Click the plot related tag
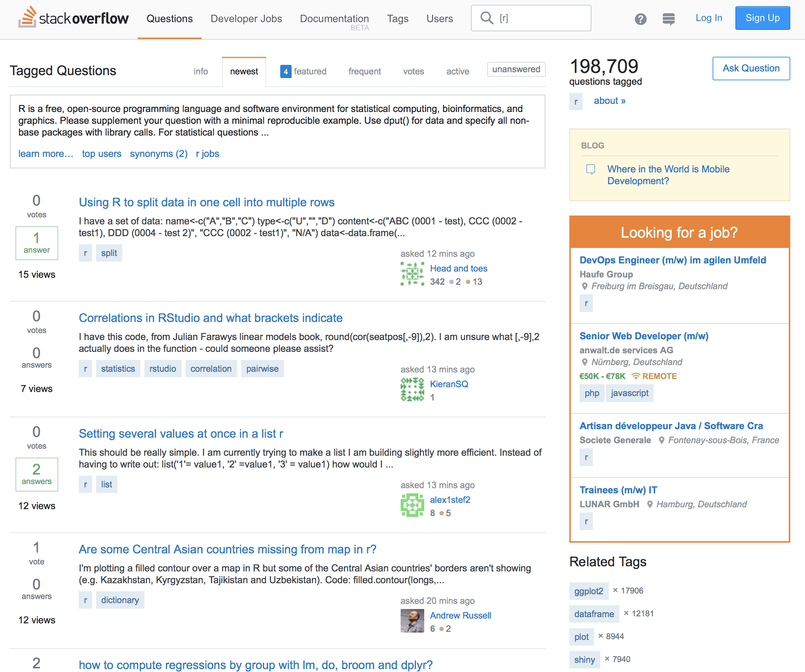805x672 pixels. pos(581,637)
